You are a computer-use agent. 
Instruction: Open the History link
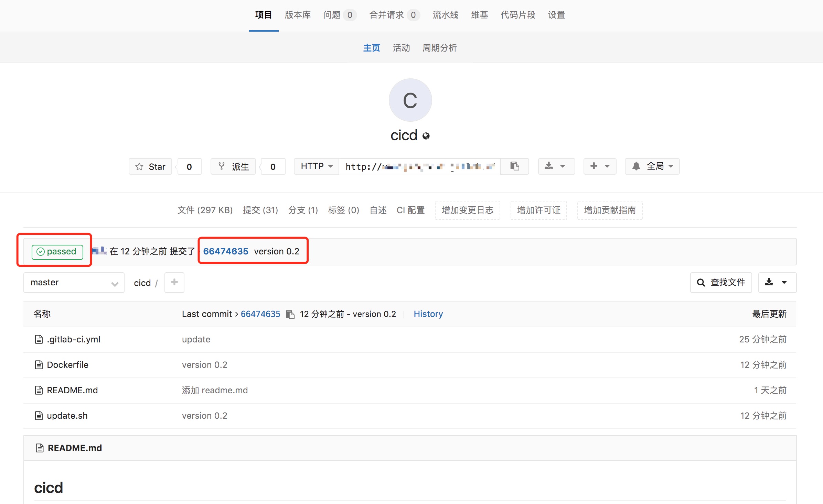[x=428, y=314]
